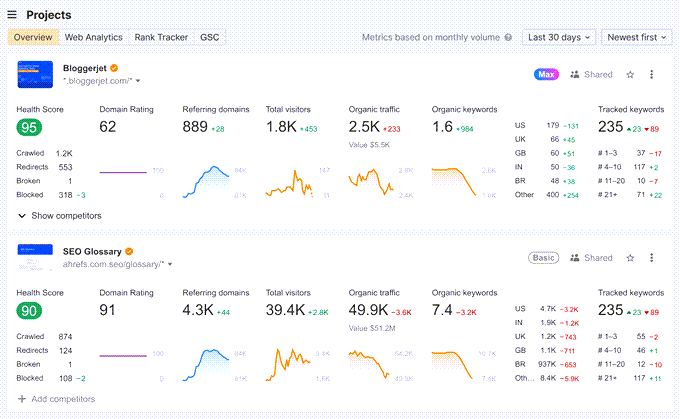The width and height of the screenshot is (680, 419).
Task: Click SEO Glossary Redirects count 124
Action: click(x=65, y=350)
